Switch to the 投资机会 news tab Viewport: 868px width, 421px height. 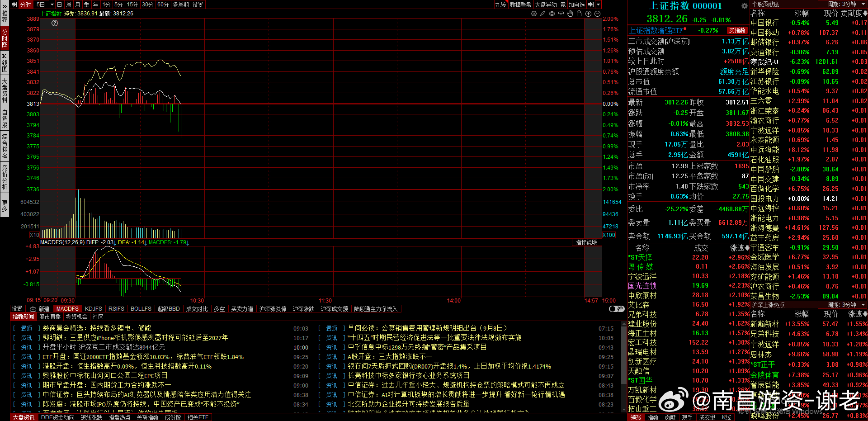pos(77,317)
